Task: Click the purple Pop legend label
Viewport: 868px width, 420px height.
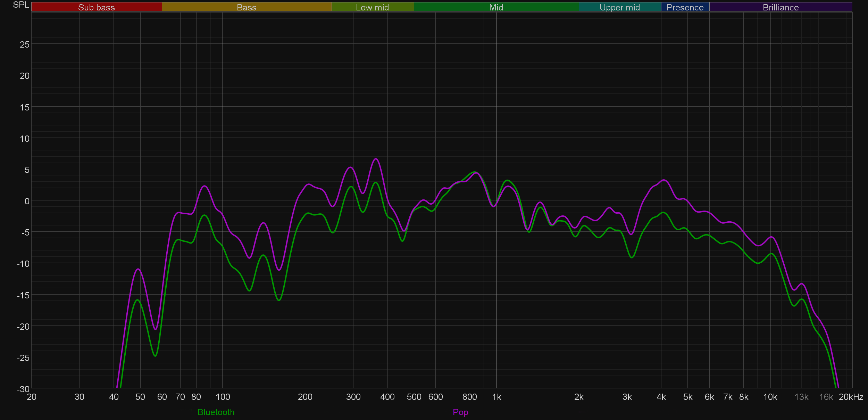Action: [x=460, y=412]
